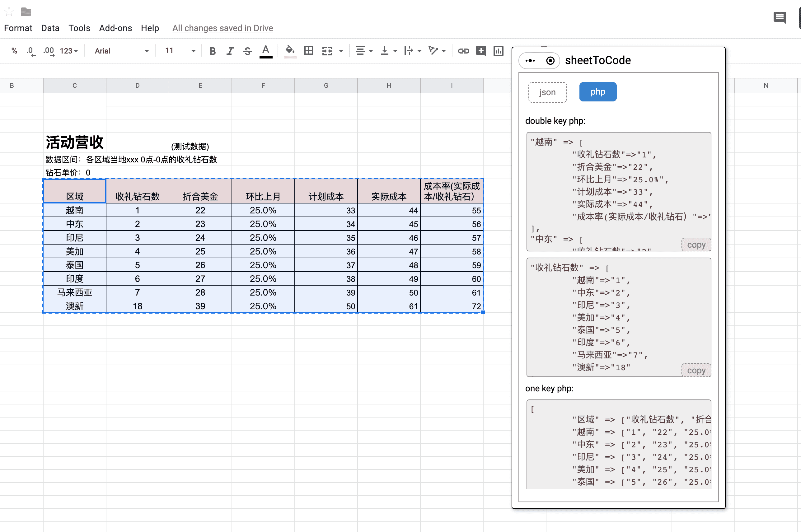
Task: Select the json output format
Action: tap(547, 92)
